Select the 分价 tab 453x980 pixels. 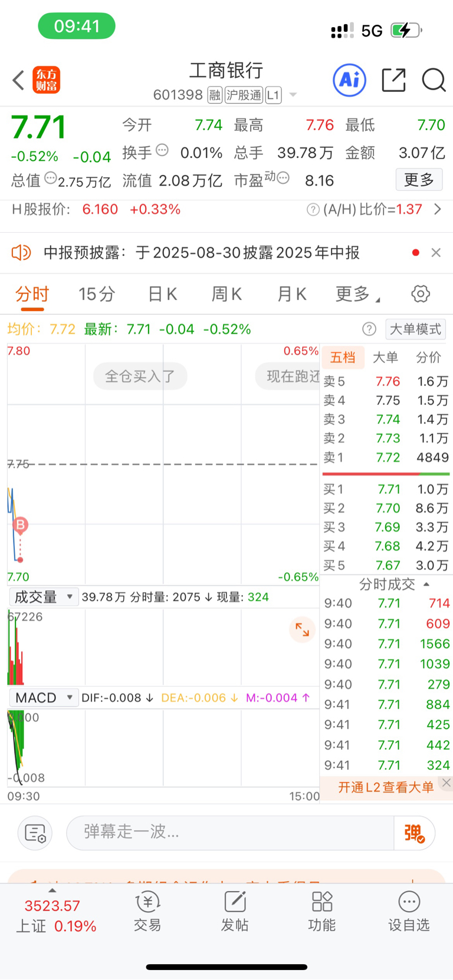(x=429, y=357)
